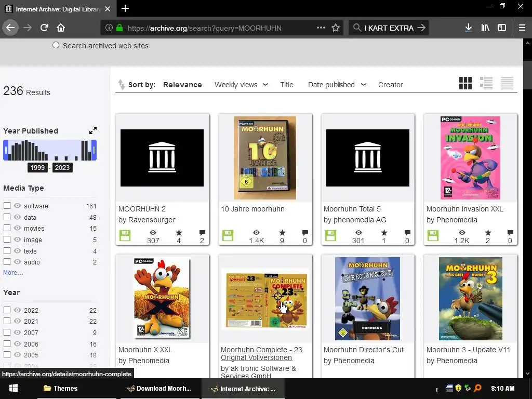Open Moorhuhn Total 5 title link
Viewport: 532px width, 399px height.
[x=352, y=209]
